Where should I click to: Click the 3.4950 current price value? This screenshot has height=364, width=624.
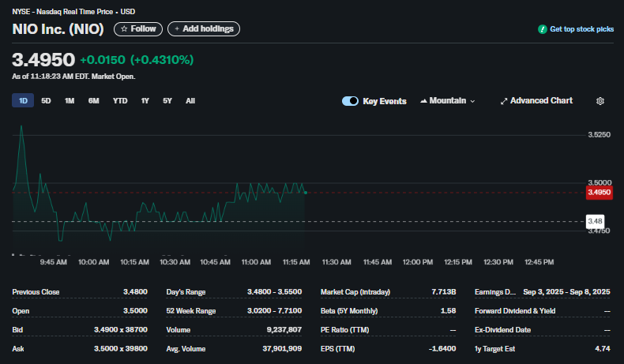pyautogui.click(x=43, y=60)
